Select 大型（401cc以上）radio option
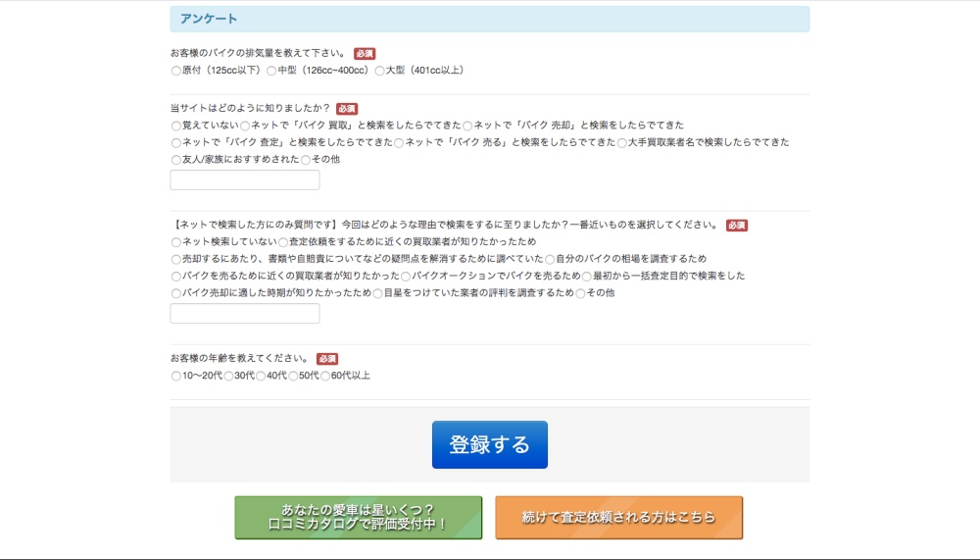The image size is (980, 560). [x=380, y=71]
